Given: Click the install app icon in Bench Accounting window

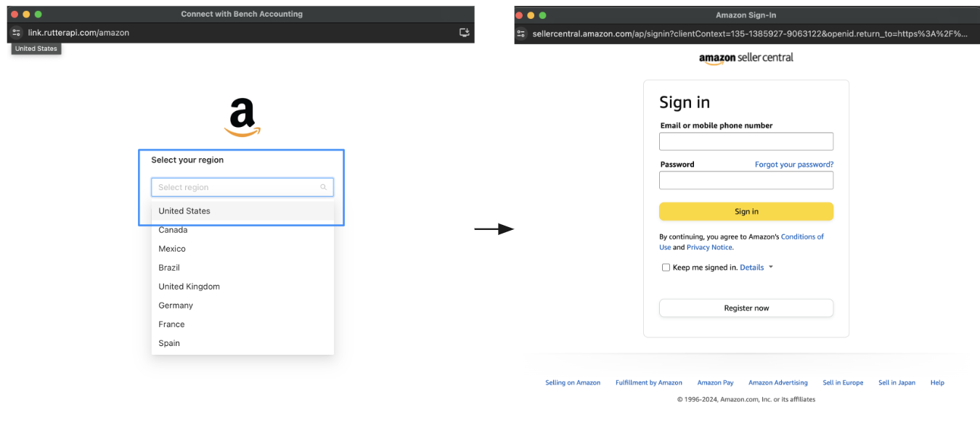Looking at the screenshot, I should 465,33.
